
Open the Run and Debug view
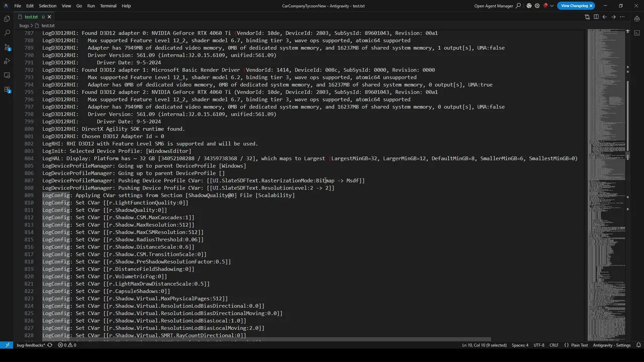(x=7, y=61)
